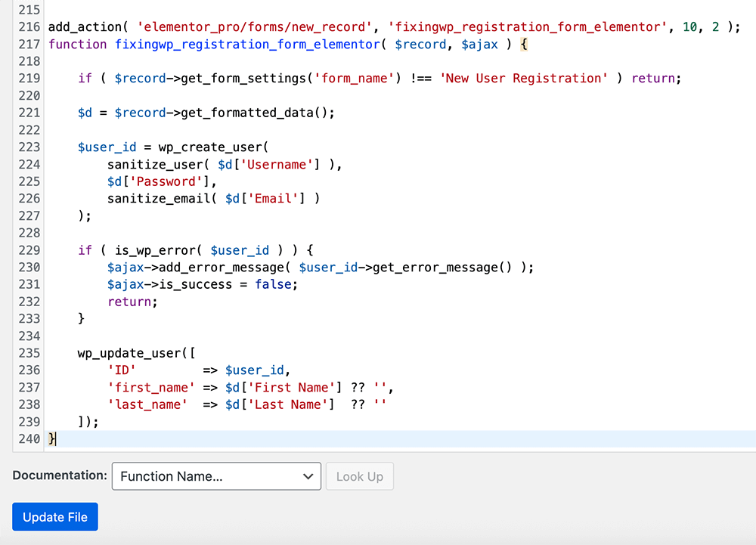Click sanitize_email on line 226
The width and height of the screenshot is (756, 545).
[x=159, y=199]
